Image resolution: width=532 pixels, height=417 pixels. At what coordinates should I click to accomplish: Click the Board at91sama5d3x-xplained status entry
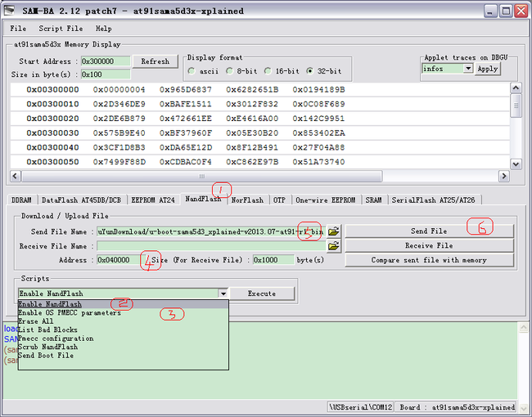457,407
